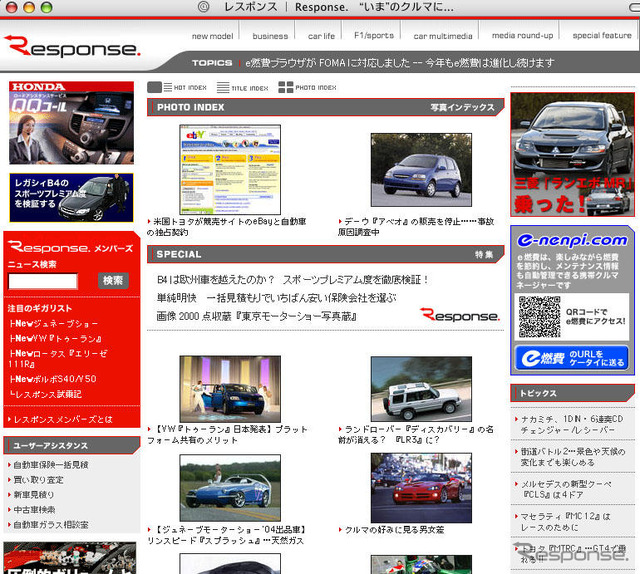Image resolution: width=640 pixels, height=574 pixels.
Task: Read ナカミチ CD changer topic
Action: tap(572, 425)
